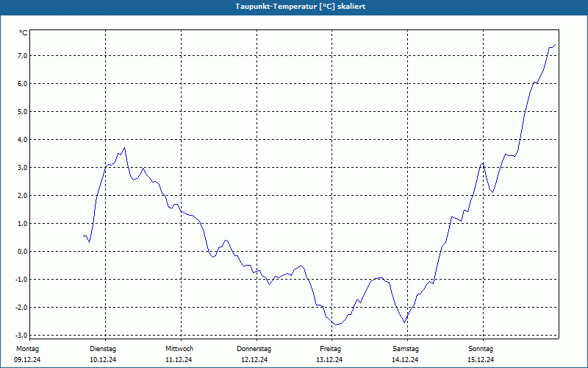Click the 09.12.24 date label
The width and height of the screenshot is (588, 368).
point(27,360)
